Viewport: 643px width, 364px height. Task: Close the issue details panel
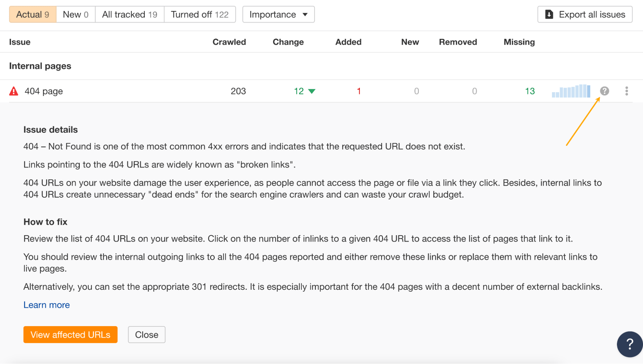point(147,334)
